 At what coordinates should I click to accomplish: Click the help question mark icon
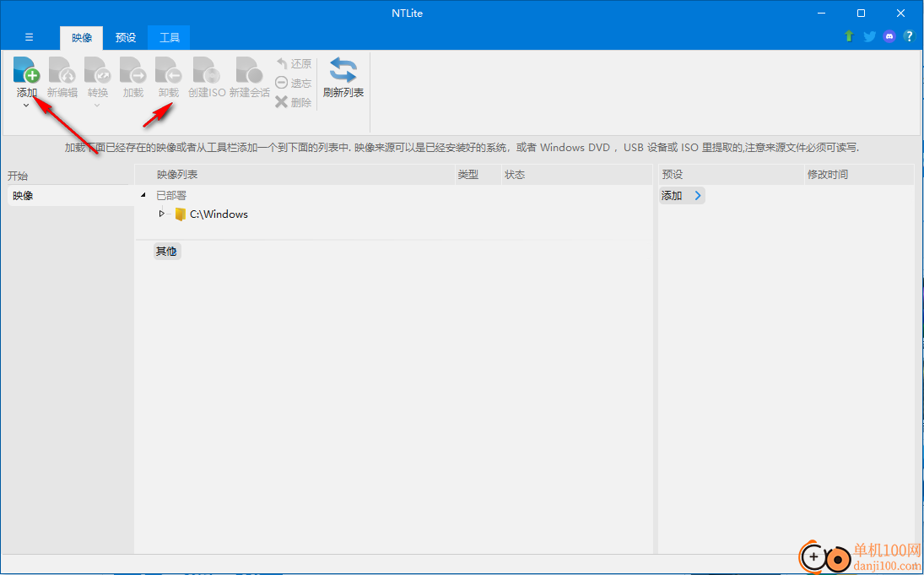coord(908,36)
